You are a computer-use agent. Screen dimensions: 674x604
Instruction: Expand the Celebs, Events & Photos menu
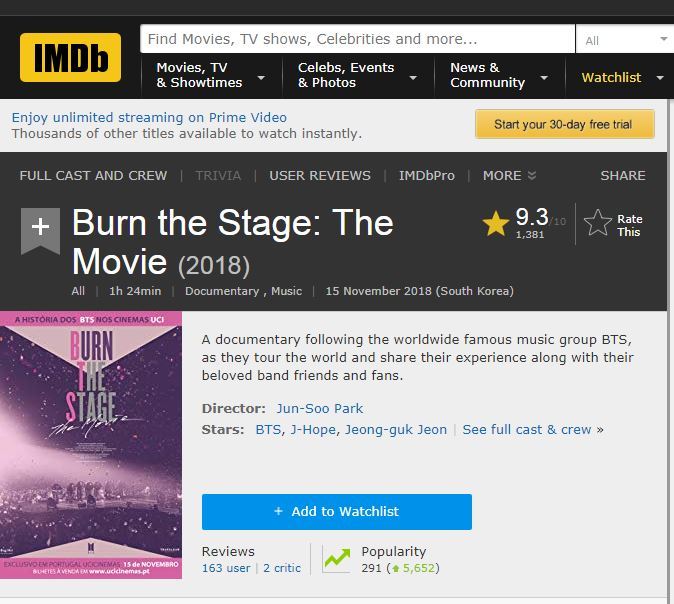356,75
